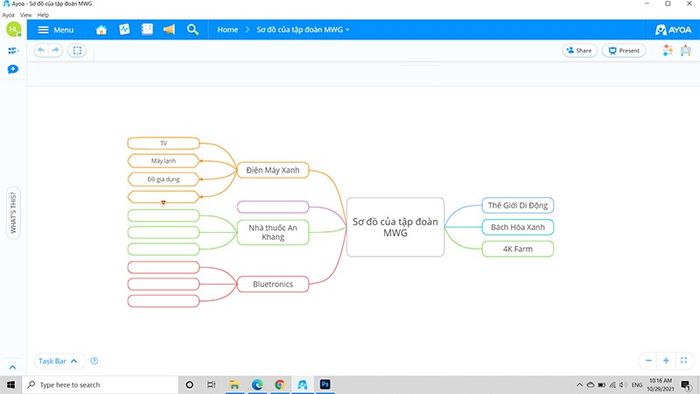Viewport: 700px width, 394px height.
Task: Zoom in with the plus button
Action: click(x=666, y=360)
